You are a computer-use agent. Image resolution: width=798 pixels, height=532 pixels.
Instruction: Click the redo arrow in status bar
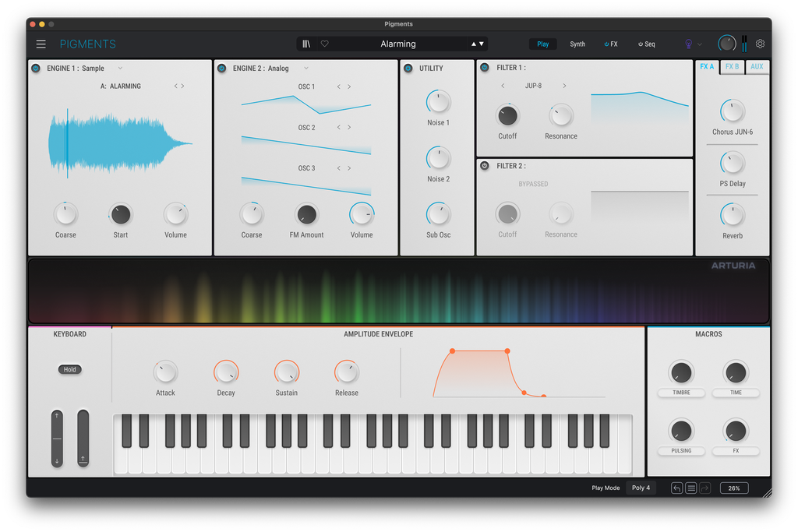[704, 488]
